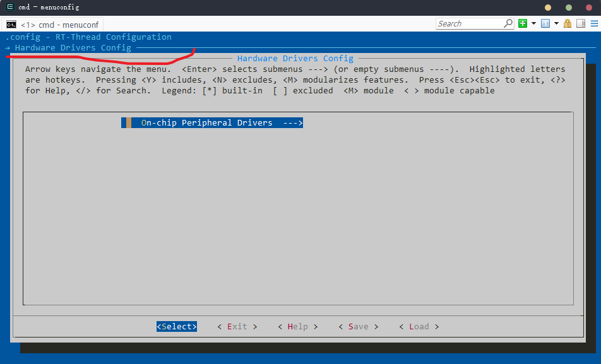Click the cmd icon on the console tab

11,25
